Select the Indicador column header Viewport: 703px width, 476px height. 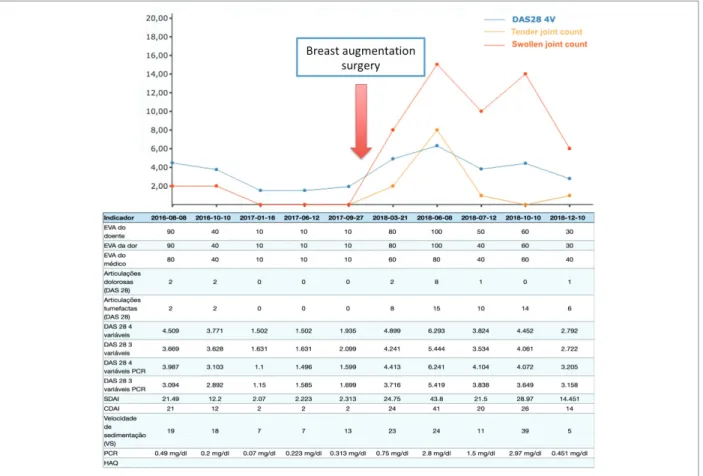[119, 218]
